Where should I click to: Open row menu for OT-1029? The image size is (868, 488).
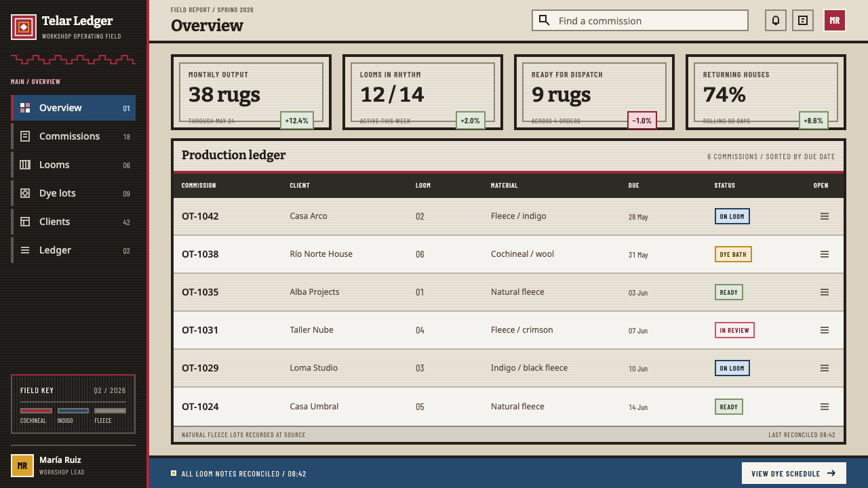pyautogui.click(x=825, y=368)
